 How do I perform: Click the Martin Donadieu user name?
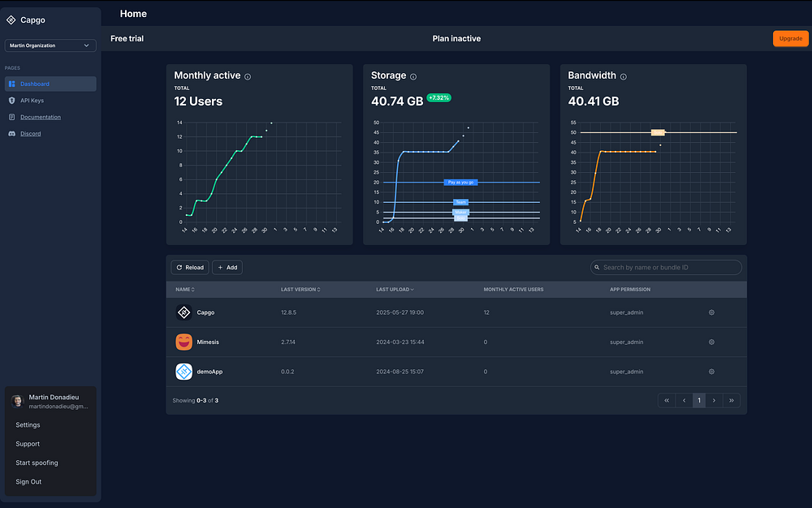coord(54,398)
